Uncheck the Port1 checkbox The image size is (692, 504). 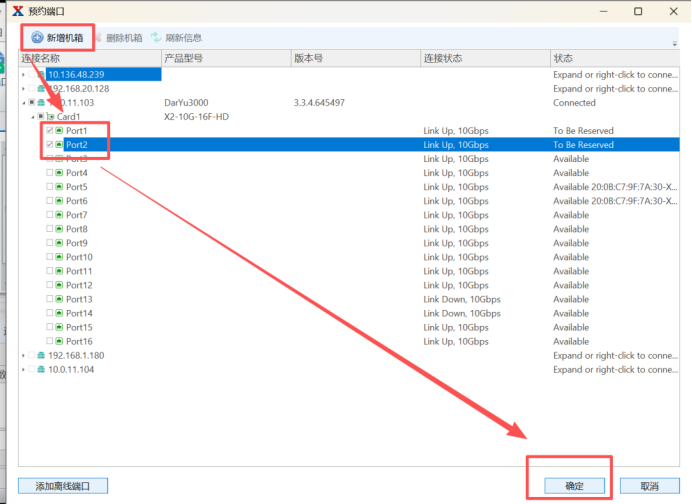[50, 131]
